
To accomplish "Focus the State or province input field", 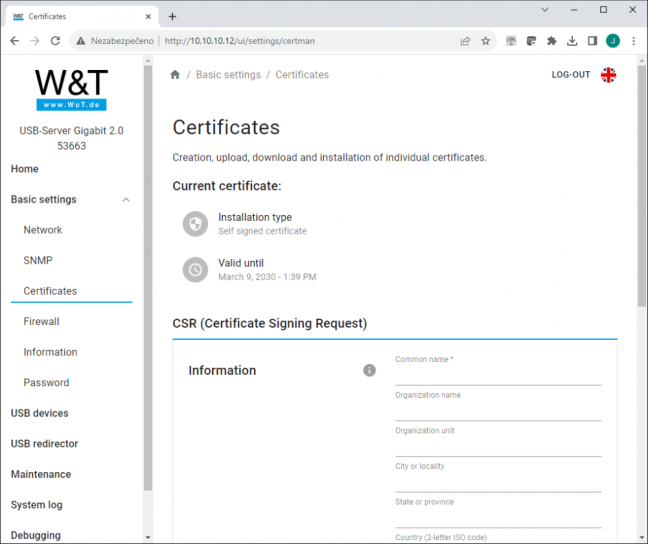I will (498, 518).
